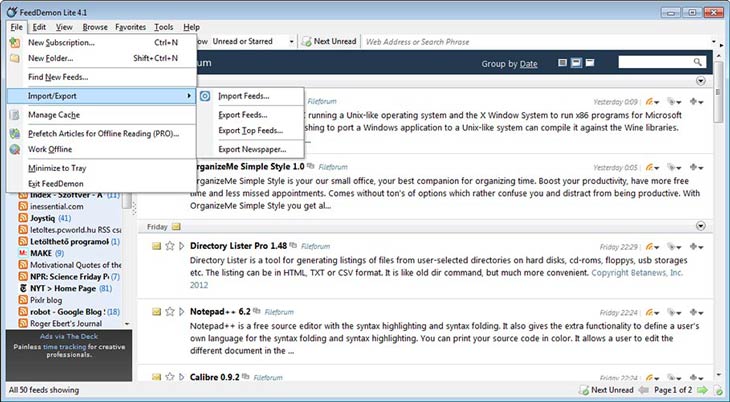Viewport: 730px width, 402px height.
Task: Choose New Subscription from File menu
Action: [x=101, y=42]
